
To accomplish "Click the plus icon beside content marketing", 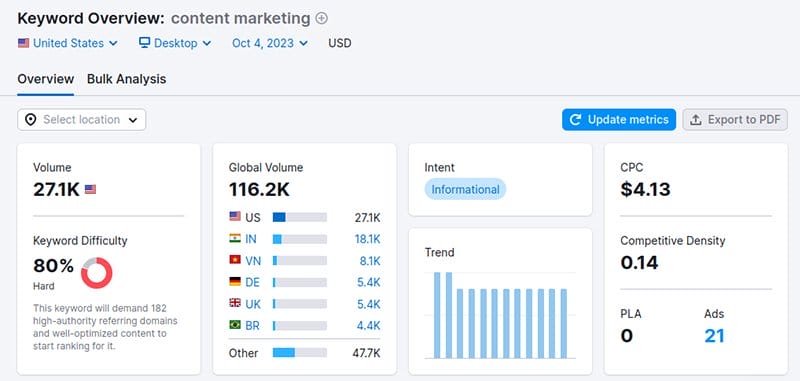I will 321,19.
